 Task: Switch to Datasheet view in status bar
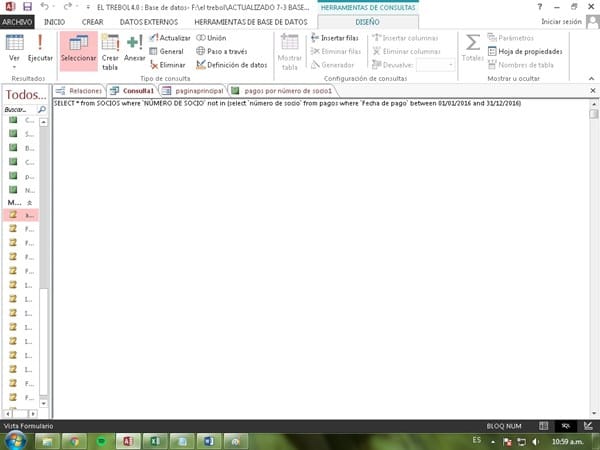[544, 426]
